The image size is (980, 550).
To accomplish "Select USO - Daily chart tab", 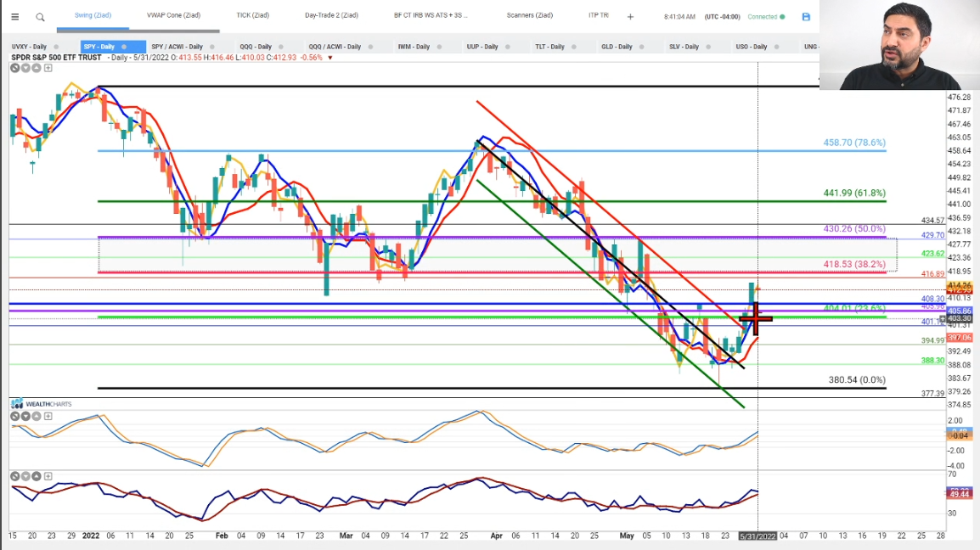I will click(752, 47).
